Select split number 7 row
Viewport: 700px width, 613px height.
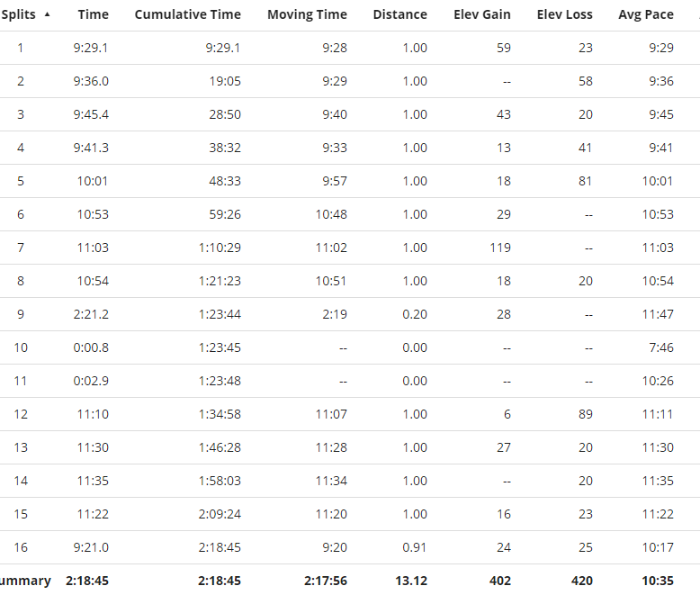tap(21, 248)
